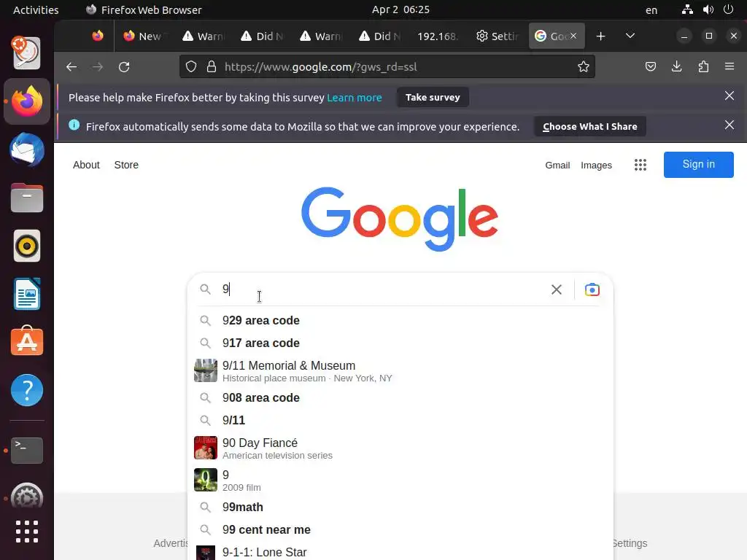Open the Pocket save icon

pos(650,66)
